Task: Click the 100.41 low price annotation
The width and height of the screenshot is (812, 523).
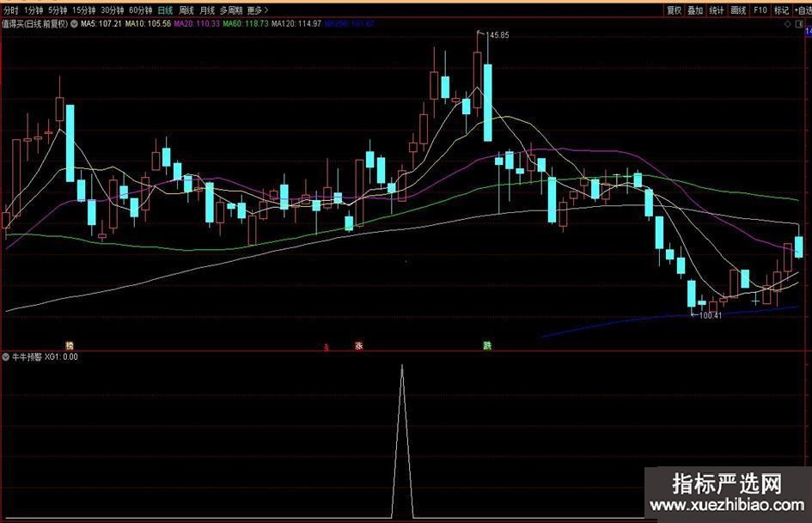Action: (710, 315)
